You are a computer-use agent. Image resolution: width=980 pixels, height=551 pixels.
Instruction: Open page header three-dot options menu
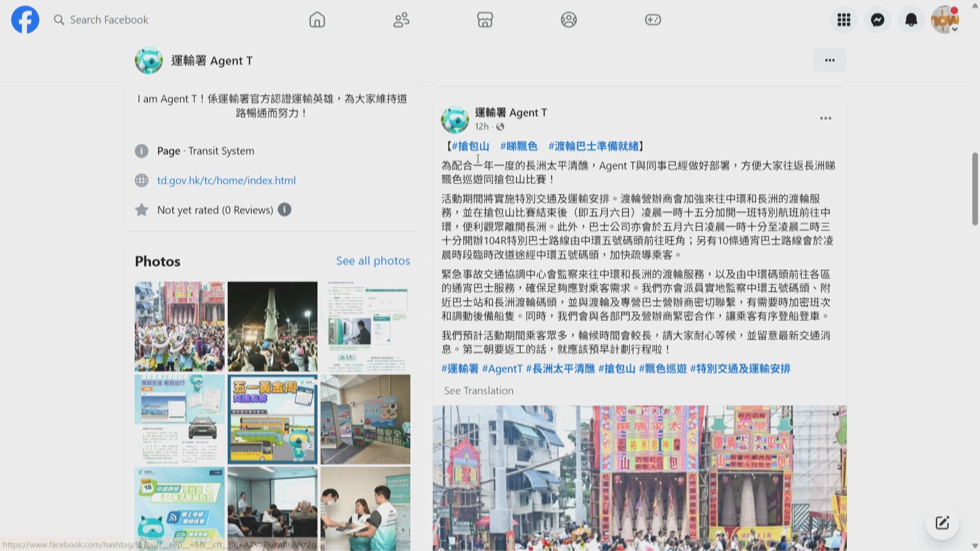coord(829,60)
